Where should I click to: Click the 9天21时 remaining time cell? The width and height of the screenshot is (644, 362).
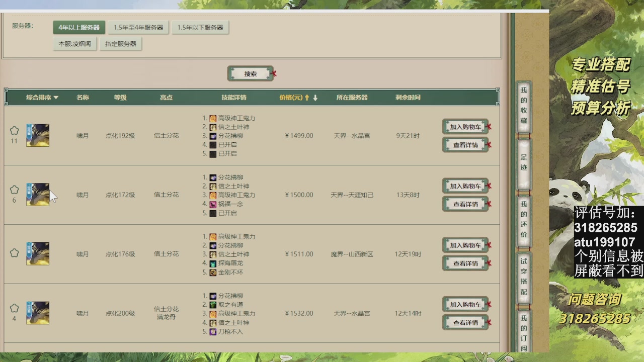pos(408,136)
